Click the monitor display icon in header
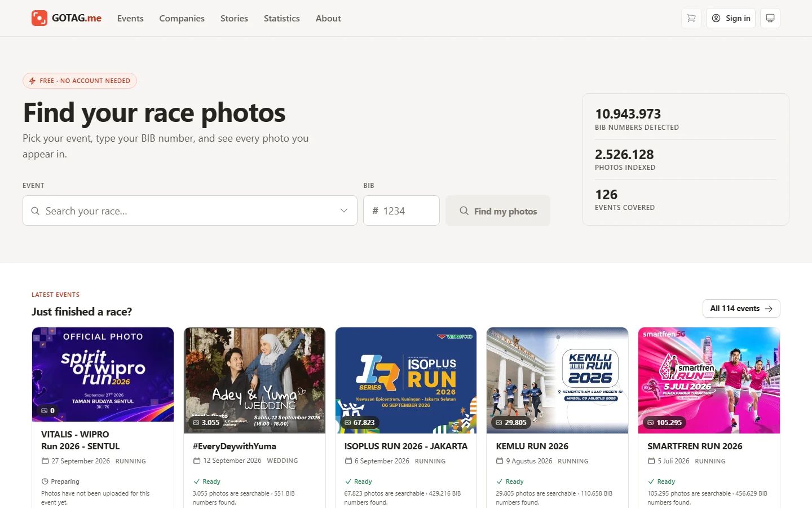 coord(770,18)
